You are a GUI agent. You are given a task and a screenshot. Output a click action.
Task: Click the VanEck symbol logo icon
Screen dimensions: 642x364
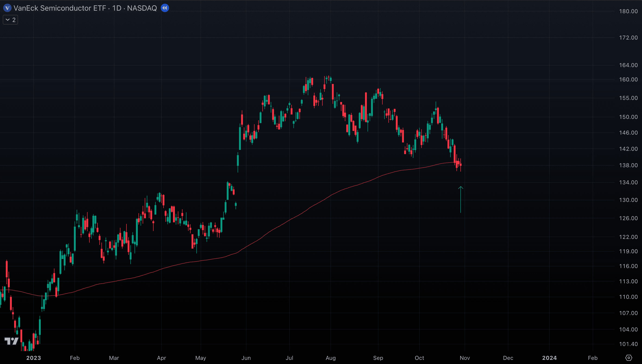click(x=7, y=8)
